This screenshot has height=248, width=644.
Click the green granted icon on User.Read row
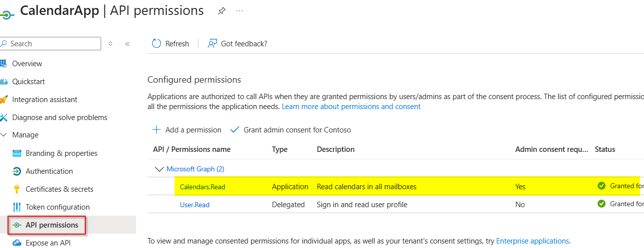point(602,204)
